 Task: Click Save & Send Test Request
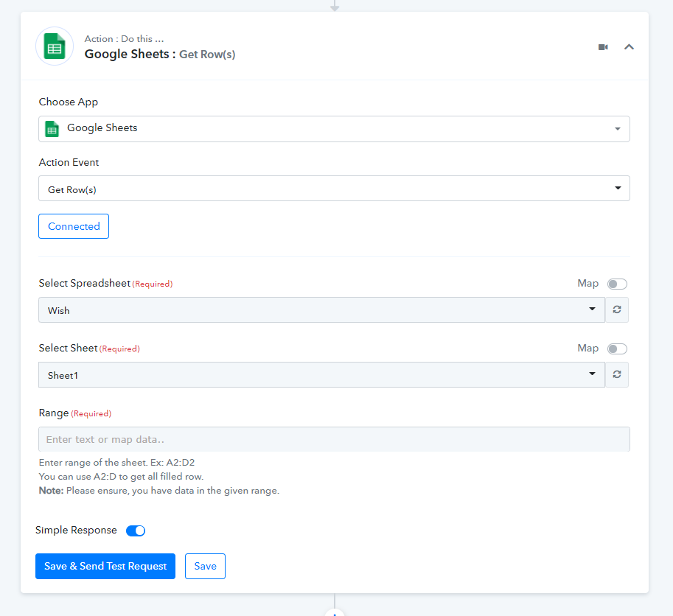coord(105,566)
